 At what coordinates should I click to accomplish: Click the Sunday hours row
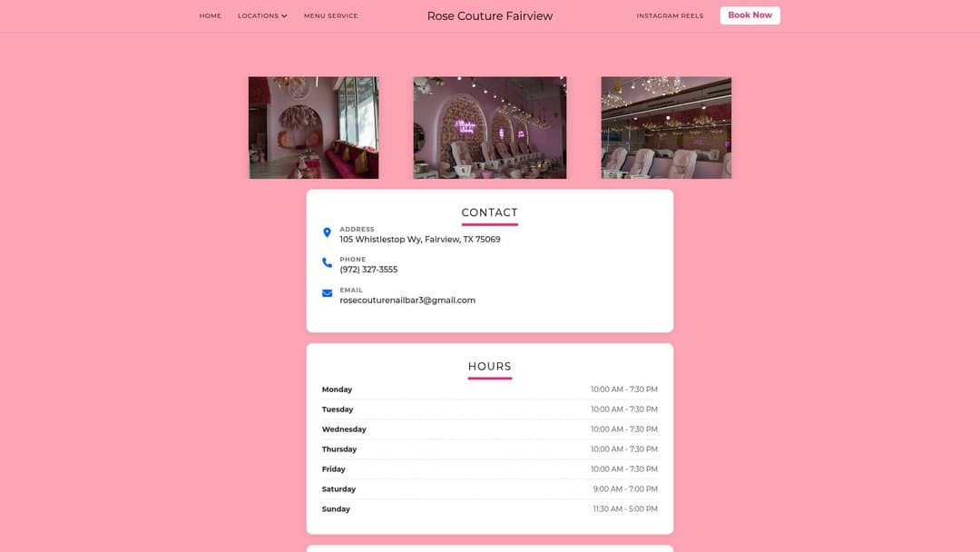click(x=490, y=508)
